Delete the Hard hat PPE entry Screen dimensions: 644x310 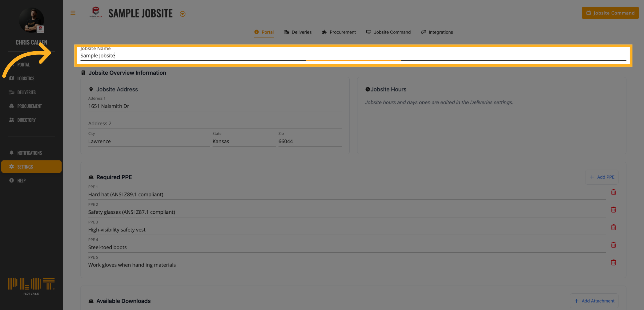(613, 192)
